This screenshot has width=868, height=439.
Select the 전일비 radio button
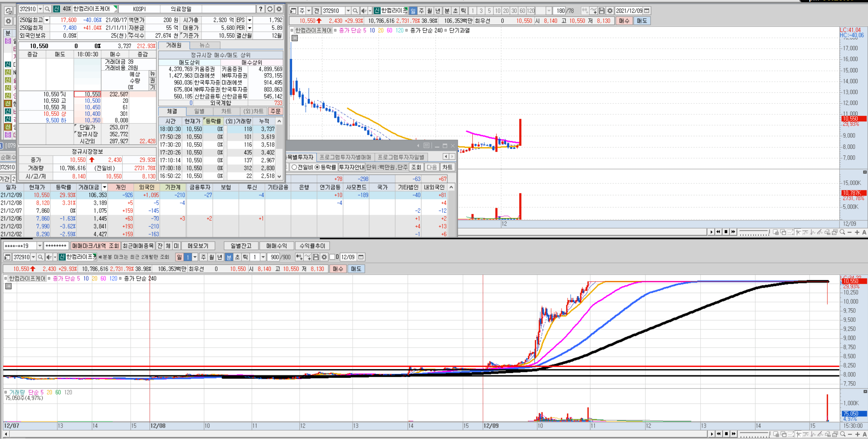pyautogui.click(x=294, y=167)
